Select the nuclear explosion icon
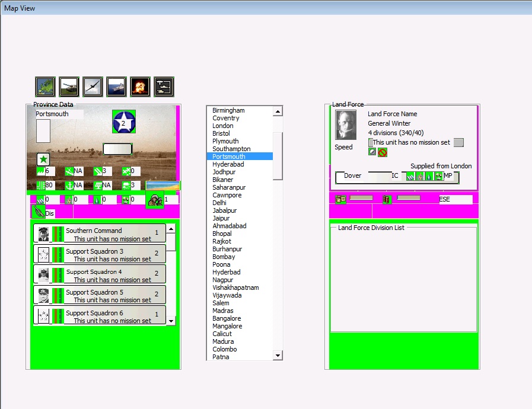This screenshot has width=532, height=409. 140,87
